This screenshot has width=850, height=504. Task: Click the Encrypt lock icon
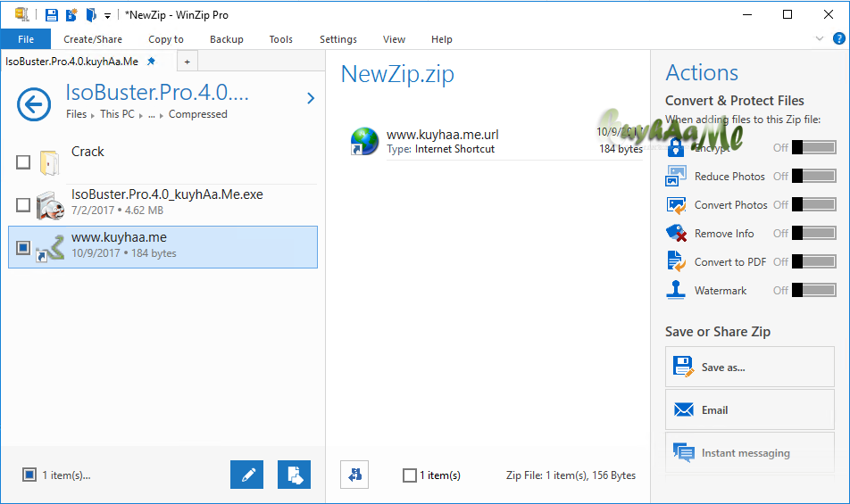click(x=675, y=147)
